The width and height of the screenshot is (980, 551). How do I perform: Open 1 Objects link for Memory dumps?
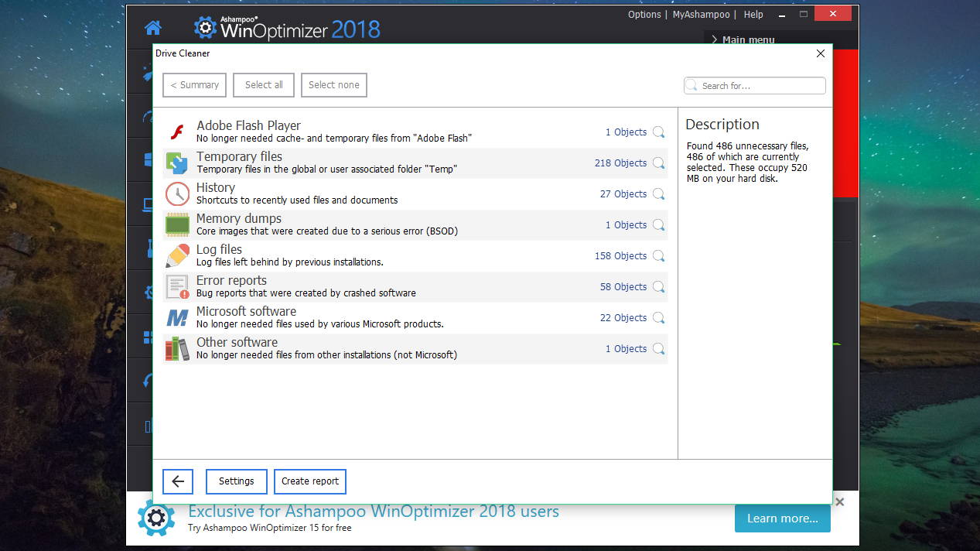point(626,225)
